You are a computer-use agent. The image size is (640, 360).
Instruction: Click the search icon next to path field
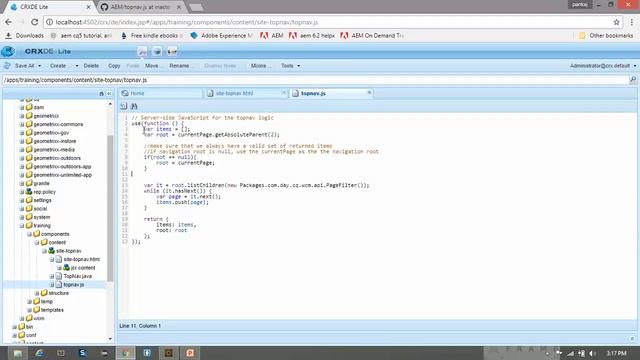[x=633, y=80]
